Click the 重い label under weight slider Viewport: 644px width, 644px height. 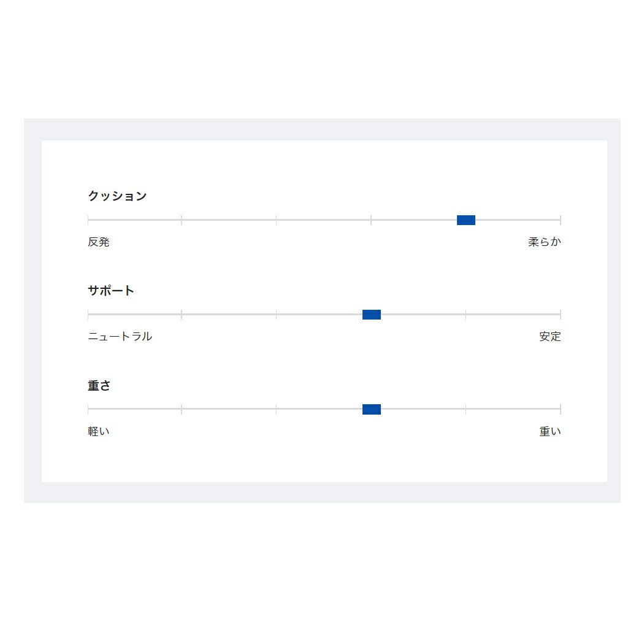point(550,431)
